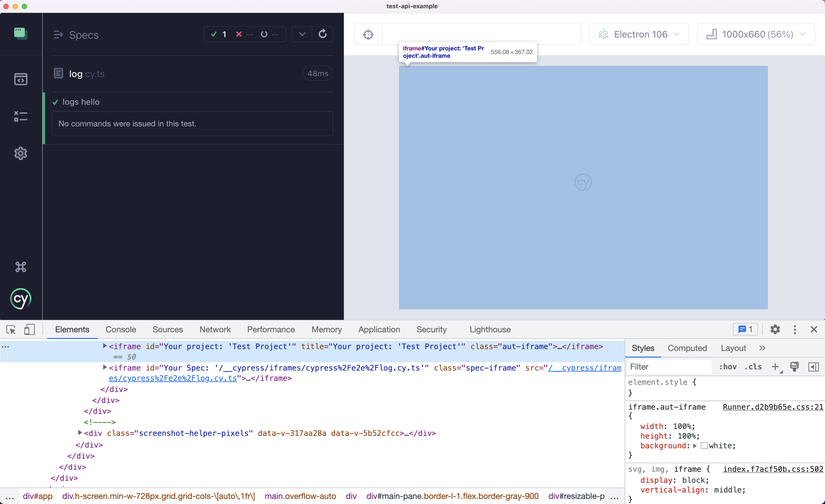Click the white background color swatch
The width and height of the screenshot is (825, 504).
point(704,446)
